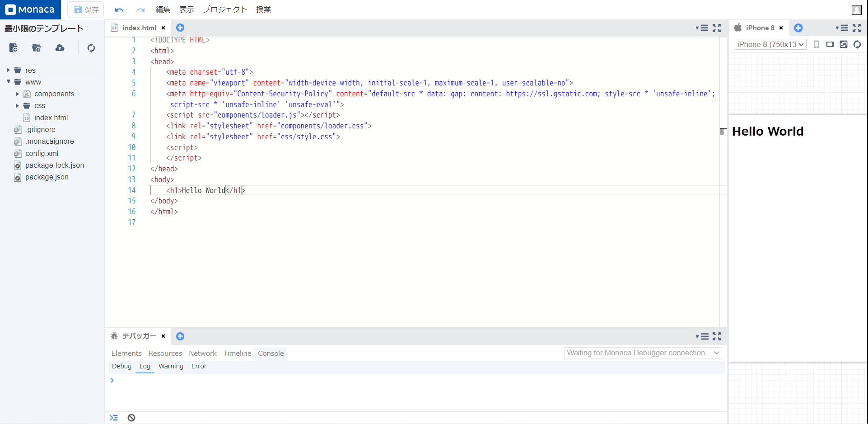Open package.json file
The image size is (868, 424).
click(47, 177)
